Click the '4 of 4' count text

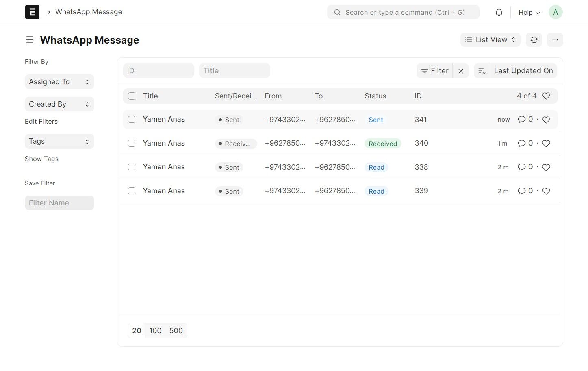point(527,96)
